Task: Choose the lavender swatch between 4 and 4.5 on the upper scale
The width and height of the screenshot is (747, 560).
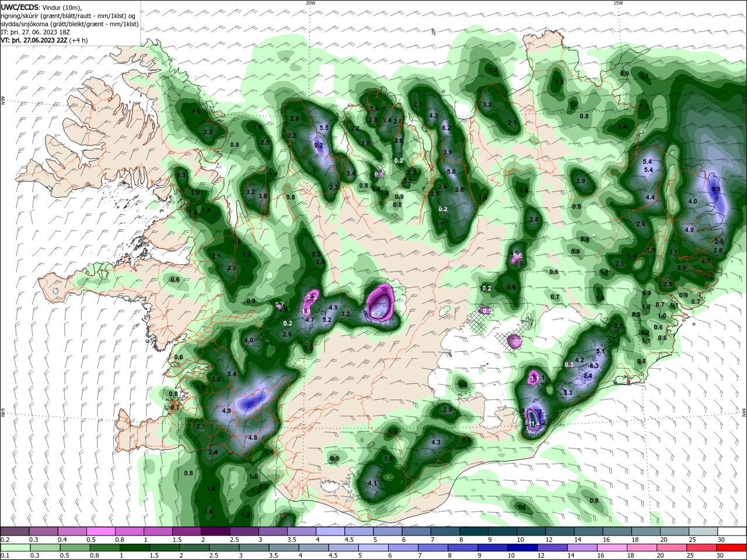Action: click(330, 531)
